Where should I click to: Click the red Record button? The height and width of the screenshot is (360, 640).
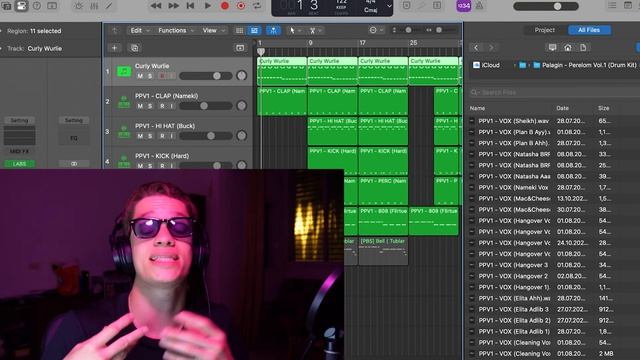224,6
